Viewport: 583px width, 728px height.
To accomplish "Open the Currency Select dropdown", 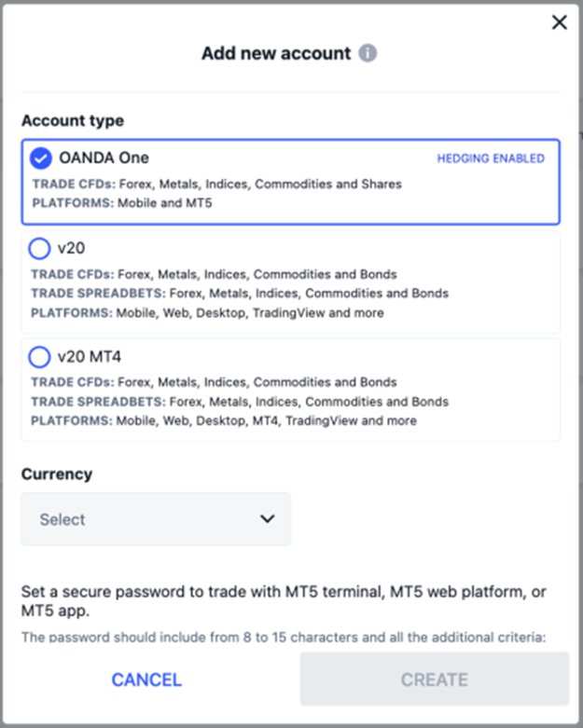I will point(156,519).
